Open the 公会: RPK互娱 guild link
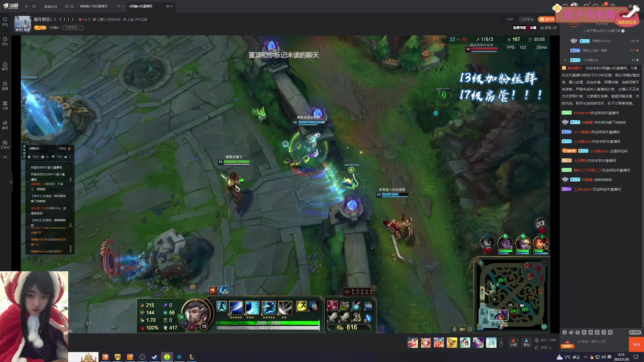The width and height of the screenshot is (644, 362). (135, 19)
